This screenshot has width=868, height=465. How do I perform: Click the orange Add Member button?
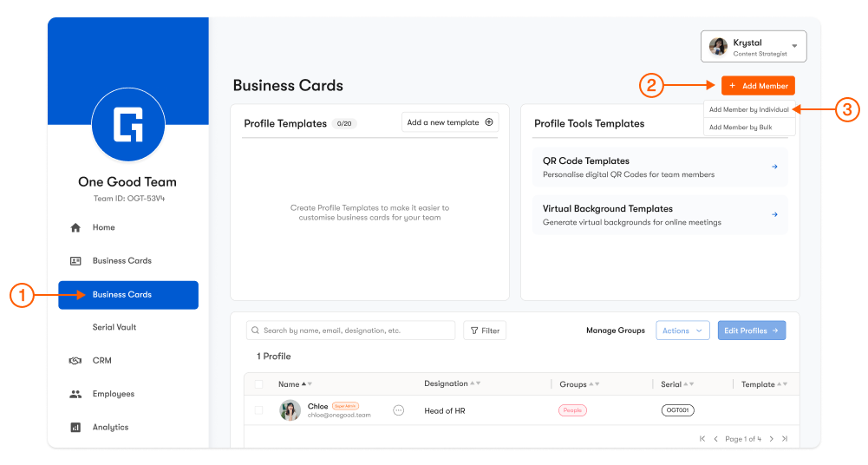758,86
